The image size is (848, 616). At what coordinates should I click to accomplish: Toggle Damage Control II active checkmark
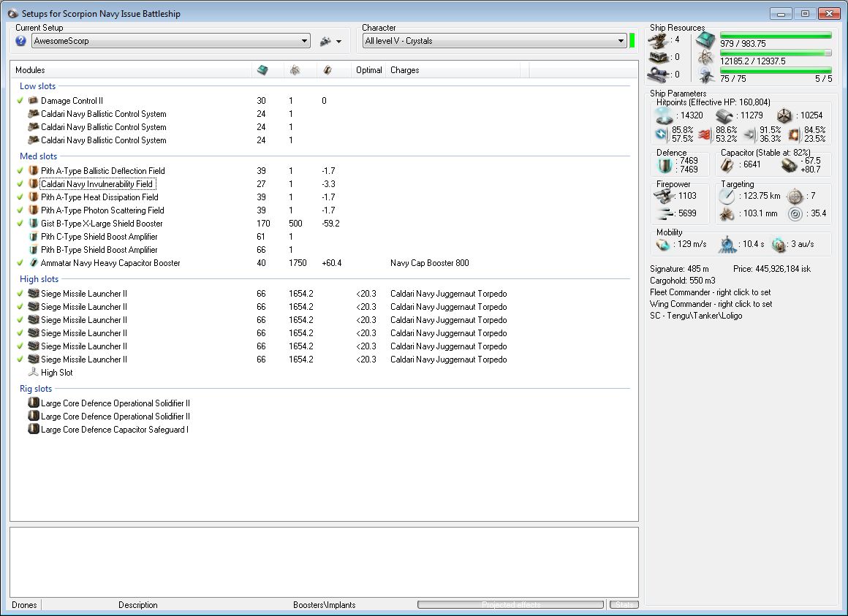click(20, 101)
